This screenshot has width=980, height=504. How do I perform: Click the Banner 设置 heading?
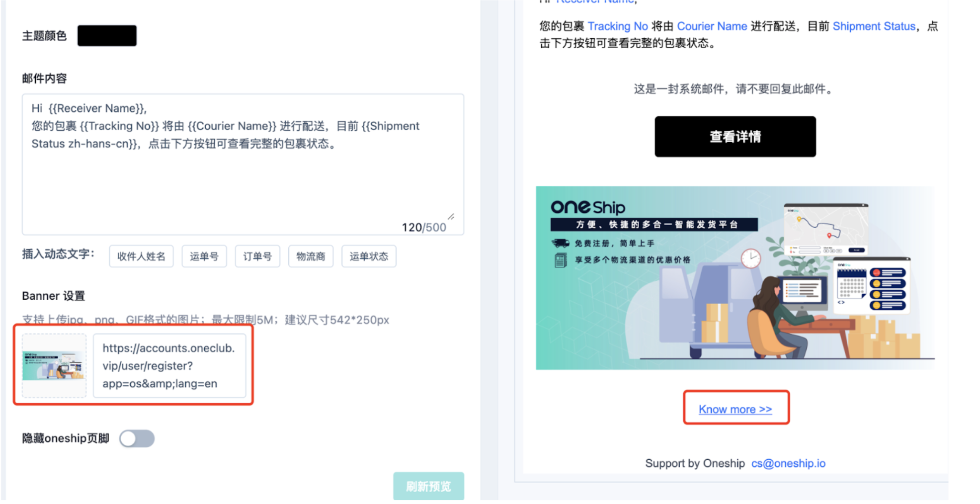click(x=54, y=296)
